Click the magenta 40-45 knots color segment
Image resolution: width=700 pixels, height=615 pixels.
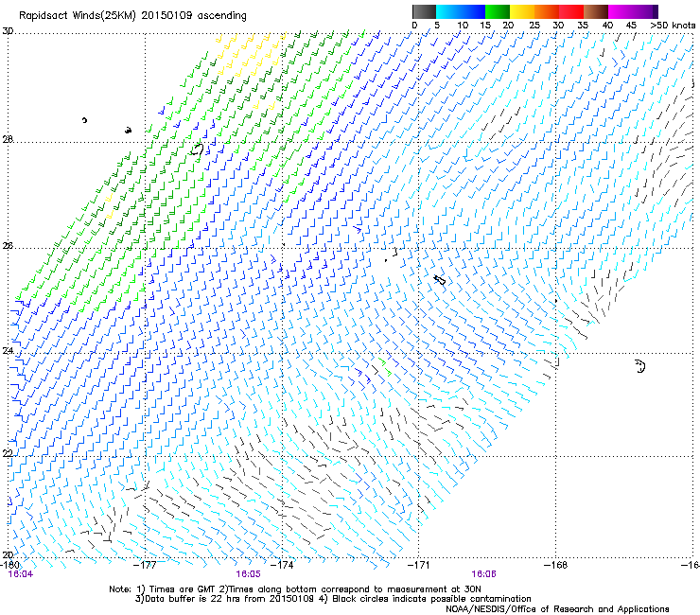click(621, 11)
